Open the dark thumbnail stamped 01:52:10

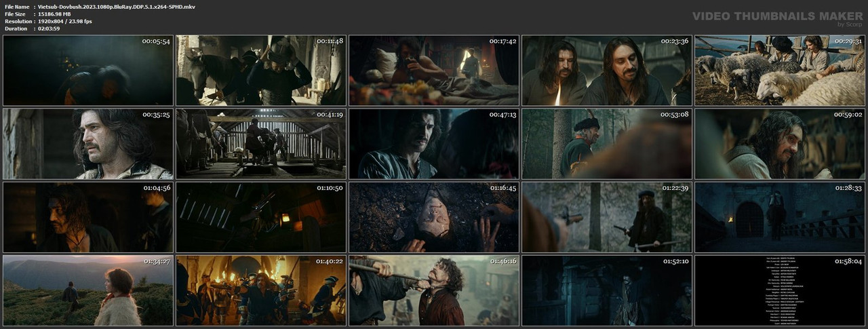pyautogui.click(x=607, y=290)
